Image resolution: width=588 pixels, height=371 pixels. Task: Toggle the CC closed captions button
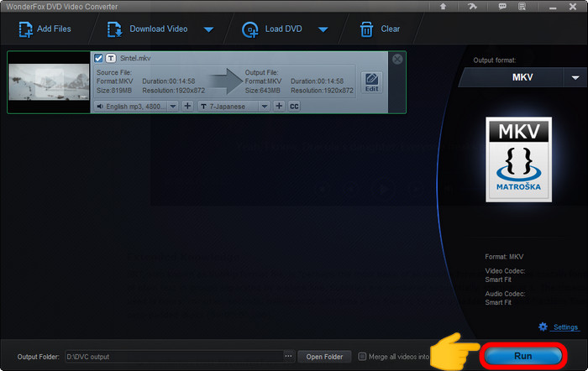[294, 107]
